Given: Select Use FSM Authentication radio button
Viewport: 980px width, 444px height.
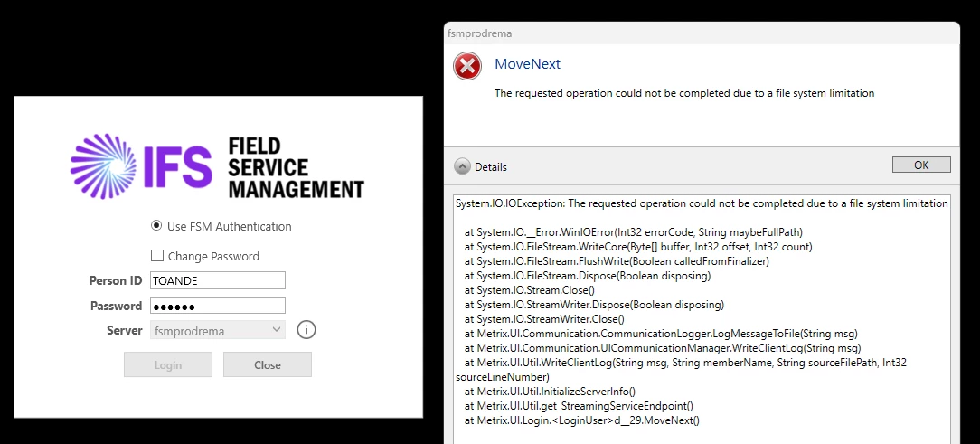Looking at the screenshot, I should point(156,226).
